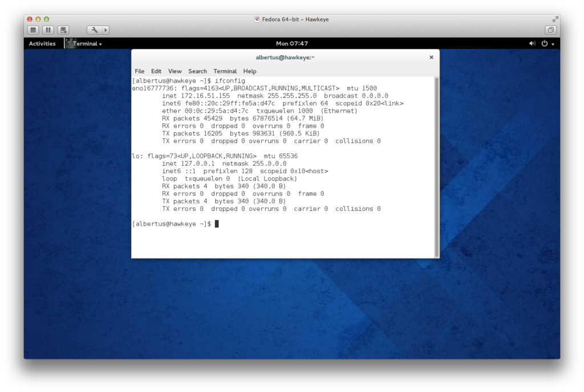Open the Terminal app menu in top bar

84,43
